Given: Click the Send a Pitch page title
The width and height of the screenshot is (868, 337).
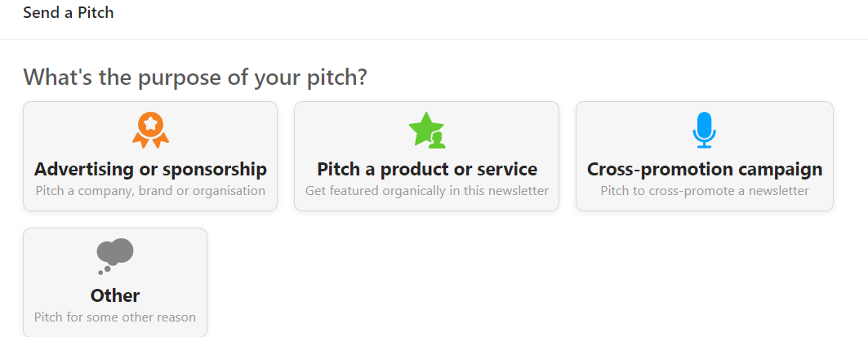Looking at the screenshot, I should (69, 13).
